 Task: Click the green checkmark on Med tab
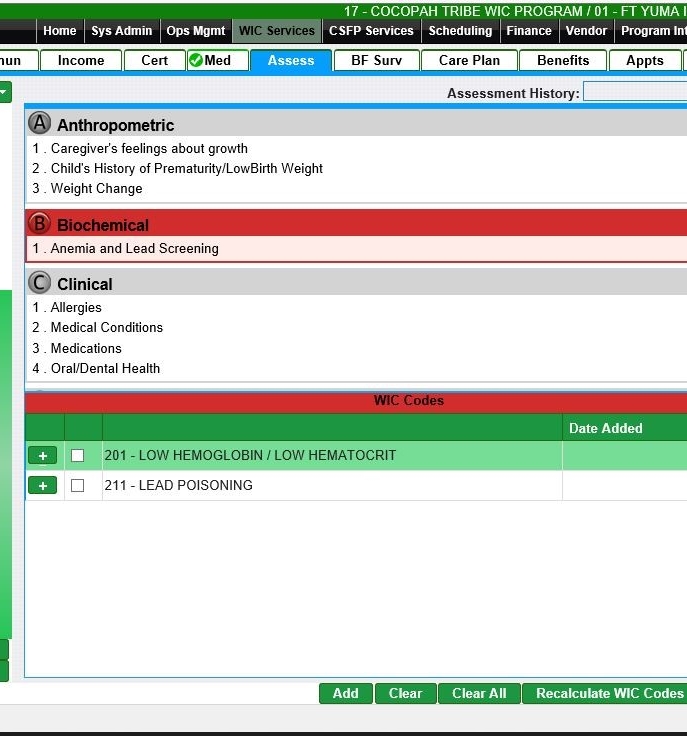[x=196, y=60]
